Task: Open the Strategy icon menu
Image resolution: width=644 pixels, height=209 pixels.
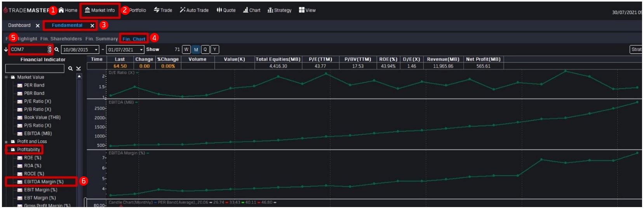Action: pos(270,10)
